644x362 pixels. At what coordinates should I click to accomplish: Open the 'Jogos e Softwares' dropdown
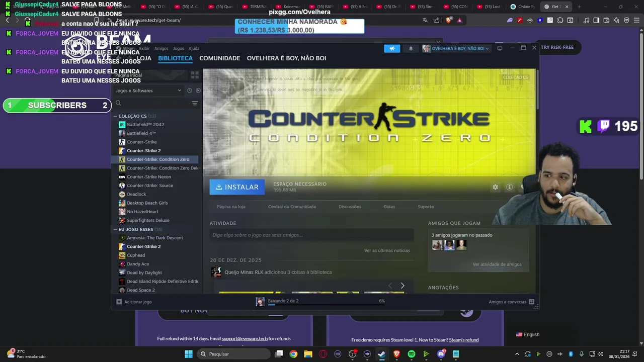[148, 90]
